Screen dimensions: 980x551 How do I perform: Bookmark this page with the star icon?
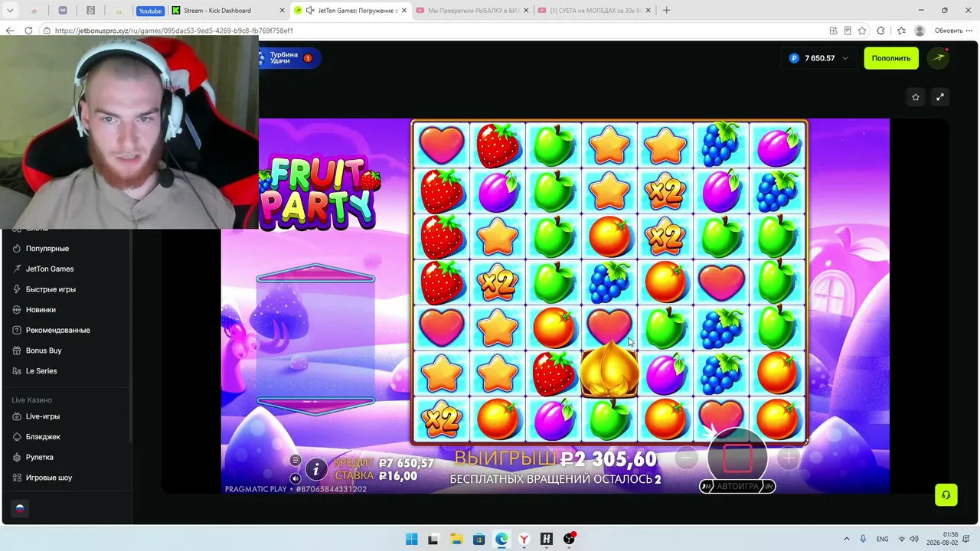[862, 31]
